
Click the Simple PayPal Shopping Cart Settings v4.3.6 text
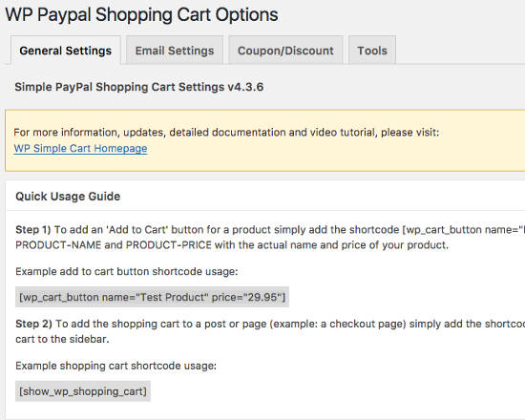139,87
